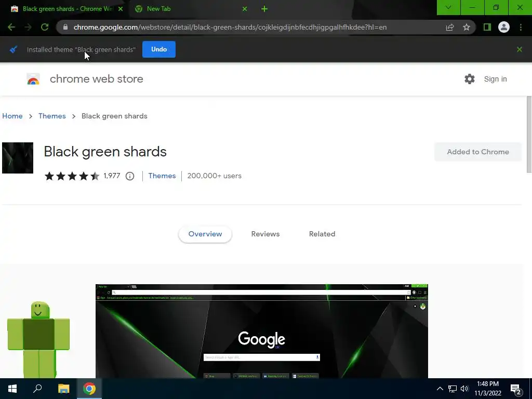Go to Home breadcrumb link
Viewport: 532px width, 399px height.
pyautogui.click(x=12, y=116)
